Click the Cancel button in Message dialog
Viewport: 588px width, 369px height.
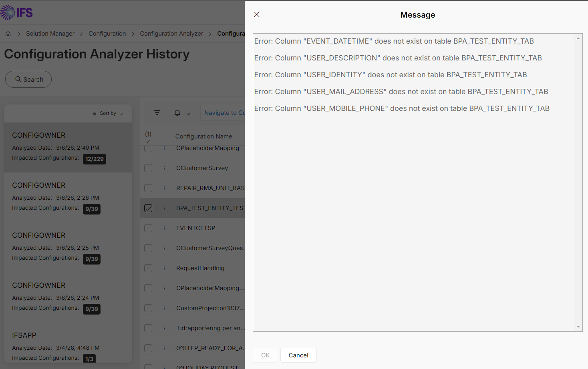298,355
